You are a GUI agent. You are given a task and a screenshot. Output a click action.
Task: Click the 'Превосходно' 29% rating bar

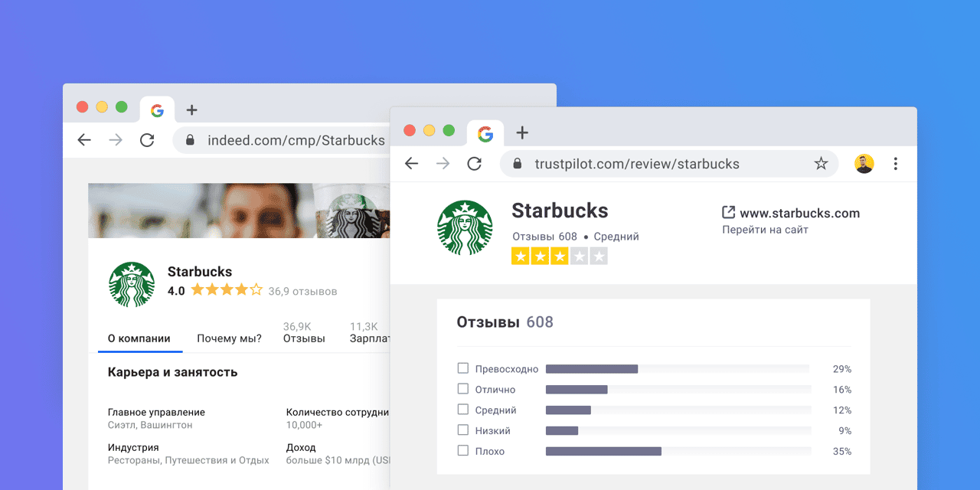tap(678, 369)
